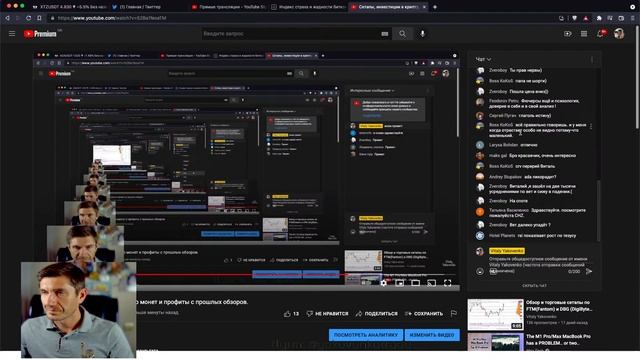Screen dimensions: 640x360
Task: Like the video (thumbs up 13)
Action: coord(291,313)
